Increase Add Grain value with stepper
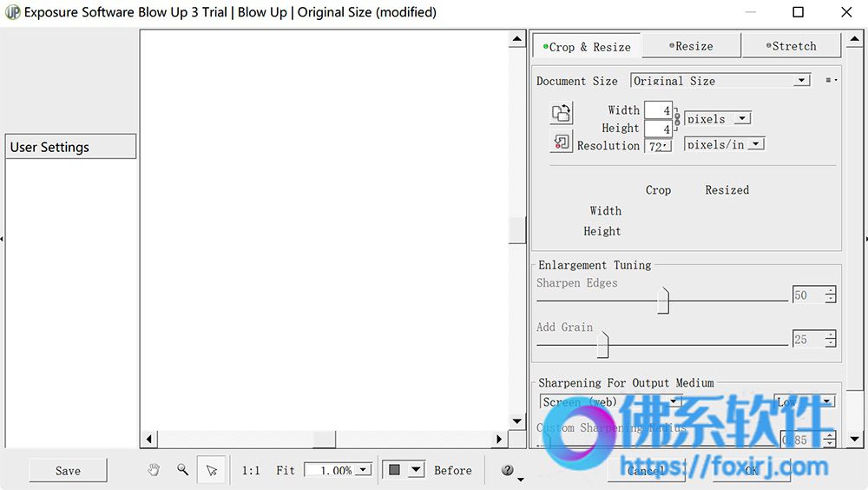Screen dimensions: 868x490 [830, 334]
